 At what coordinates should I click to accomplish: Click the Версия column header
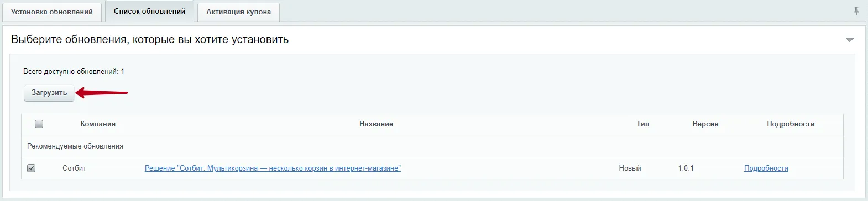(705, 124)
